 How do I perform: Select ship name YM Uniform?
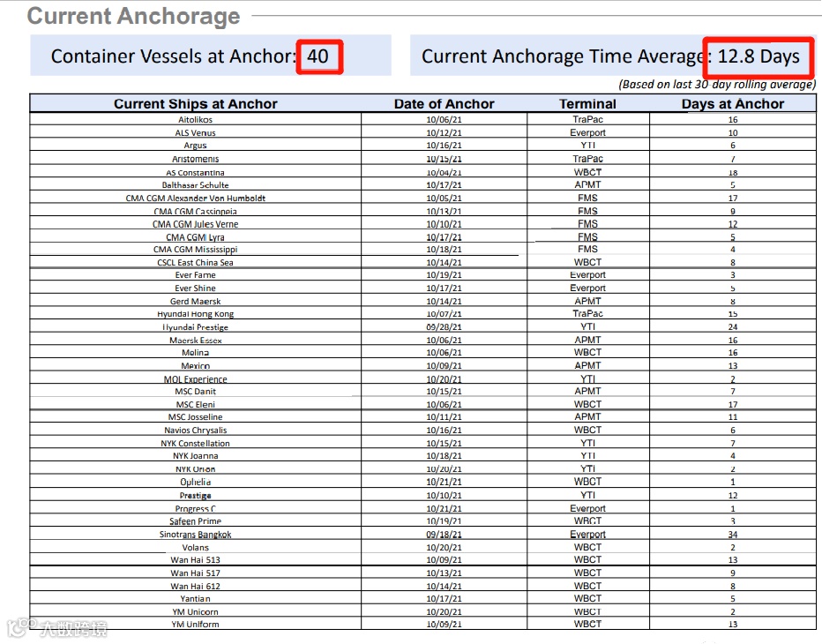point(195,624)
